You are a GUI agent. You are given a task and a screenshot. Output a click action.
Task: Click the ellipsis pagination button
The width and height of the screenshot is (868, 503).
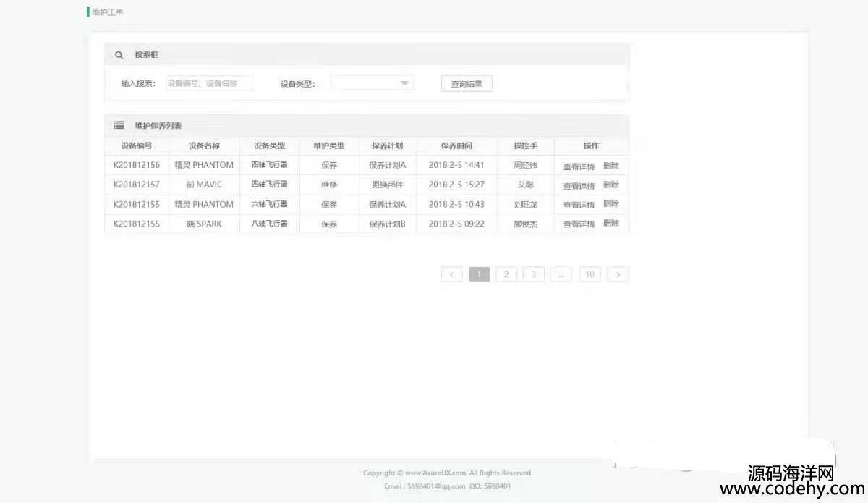561,274
